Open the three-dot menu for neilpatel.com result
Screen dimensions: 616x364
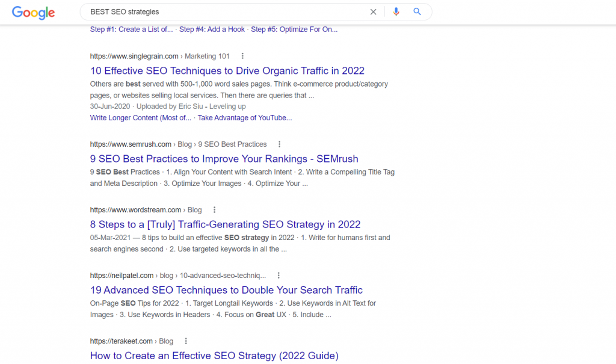[x=279, y=276]
